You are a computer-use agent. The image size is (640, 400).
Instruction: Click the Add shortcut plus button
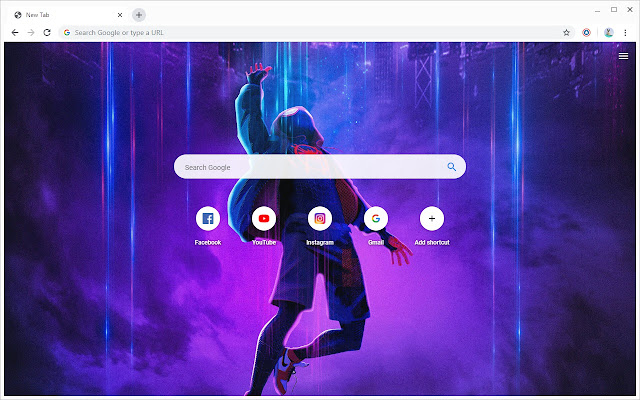[x=432, y=219]
